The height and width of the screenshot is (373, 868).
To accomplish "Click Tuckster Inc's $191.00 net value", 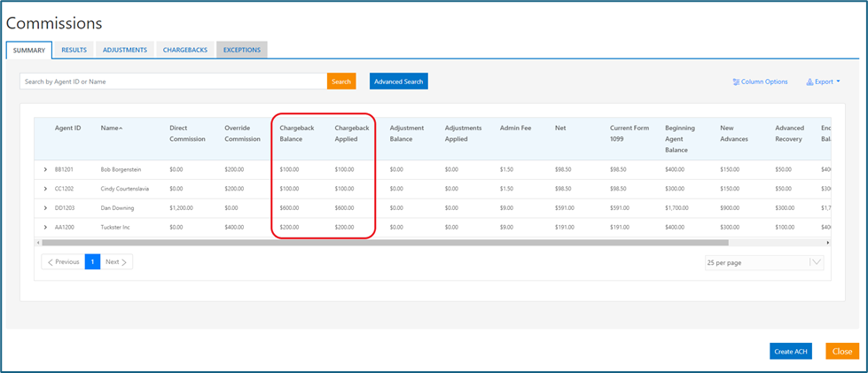I will (x=565, y=228).
